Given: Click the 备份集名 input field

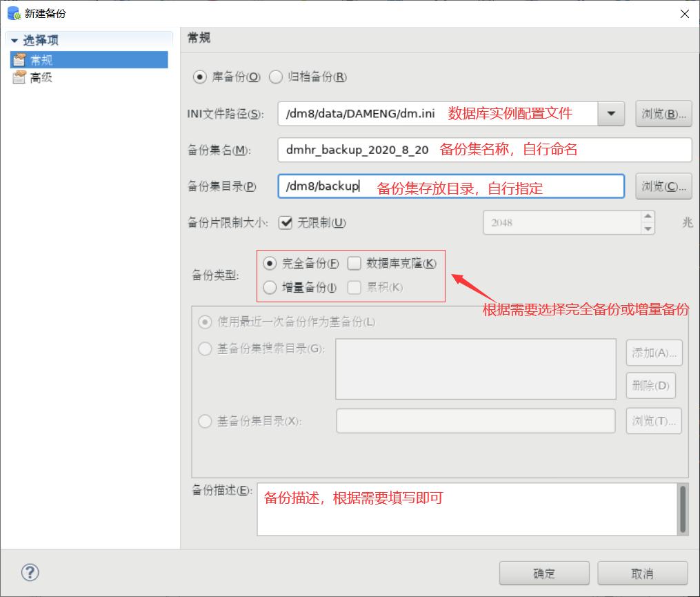Looking at the screenshot, I should (485, 150).
